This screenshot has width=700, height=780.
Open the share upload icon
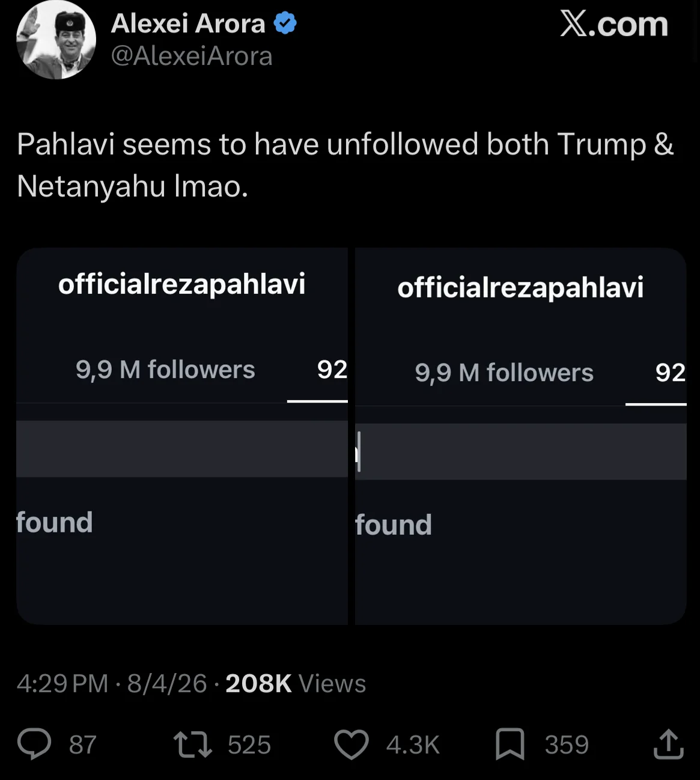click(x=668, y=744)
